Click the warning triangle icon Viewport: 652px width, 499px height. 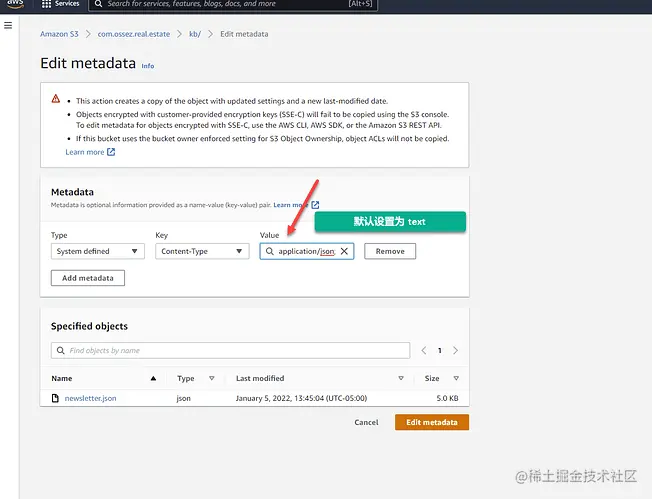click(x=56, y=99)
